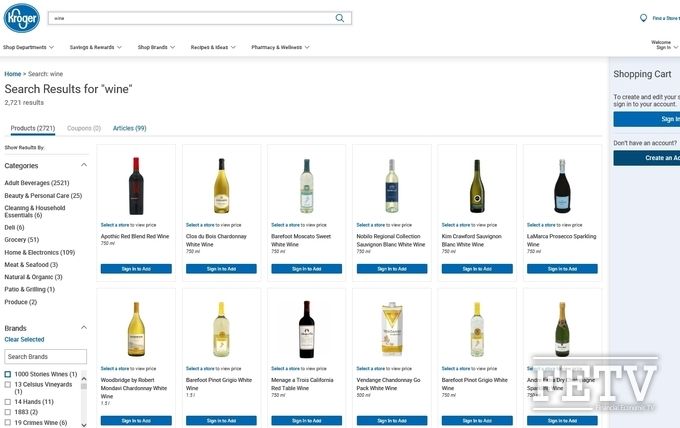
Task: Open the Shop Brands dropdown
Action: [x=157, y=47]
